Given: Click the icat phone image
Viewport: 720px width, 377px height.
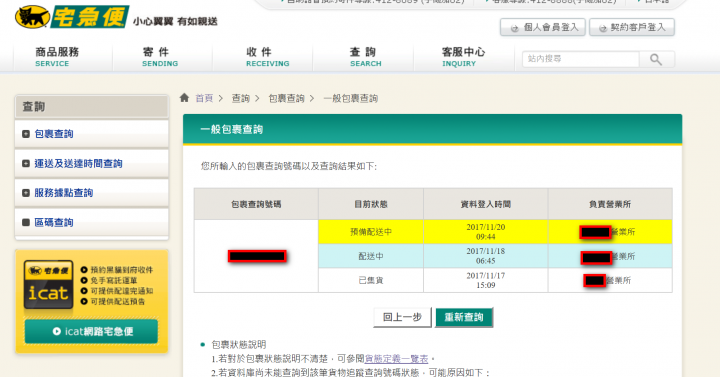Looking at the screenshot, I should [48, 286].
